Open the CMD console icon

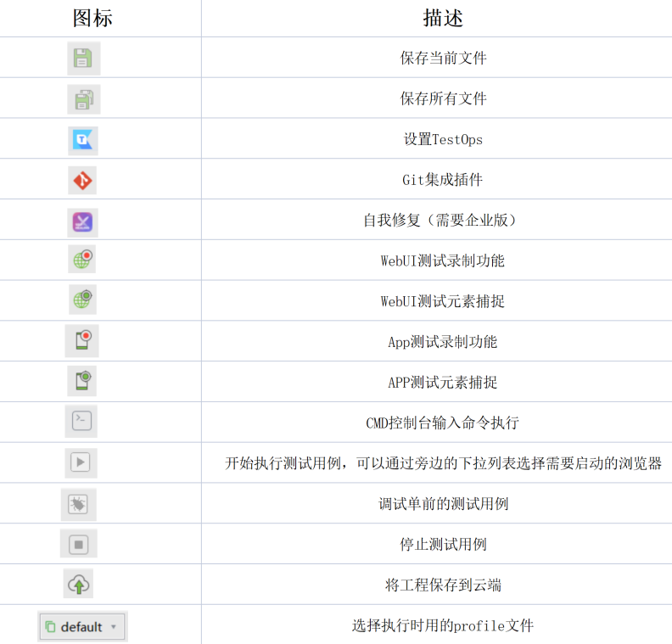[81, 421]
